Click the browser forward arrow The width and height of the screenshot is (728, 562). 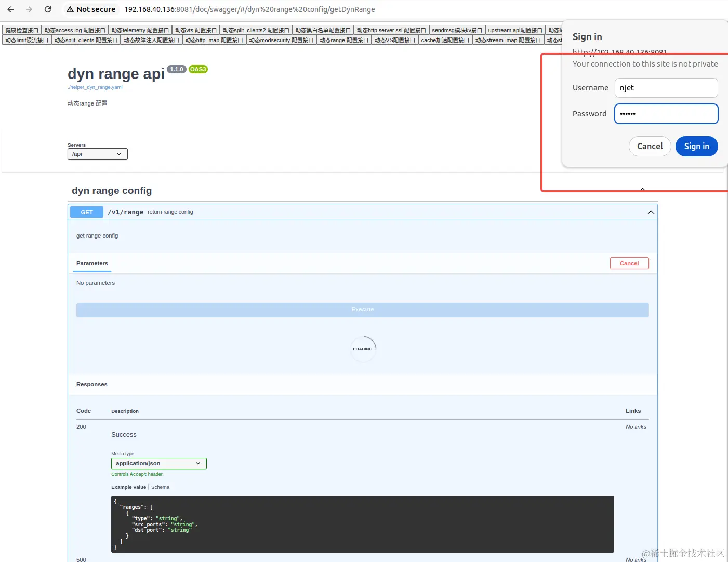click(29, 9)
